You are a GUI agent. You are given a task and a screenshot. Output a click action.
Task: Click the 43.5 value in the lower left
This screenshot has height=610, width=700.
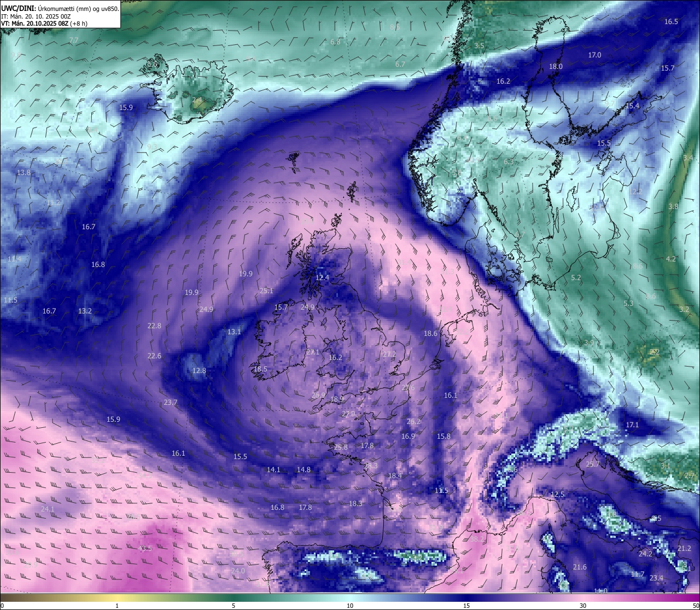click(145, 549)
